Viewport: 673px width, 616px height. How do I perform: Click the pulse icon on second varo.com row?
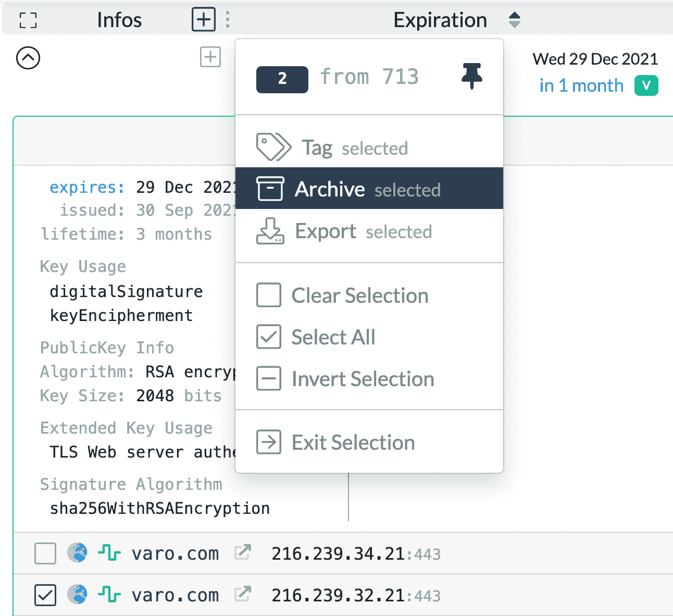click(x=109, y=595)
